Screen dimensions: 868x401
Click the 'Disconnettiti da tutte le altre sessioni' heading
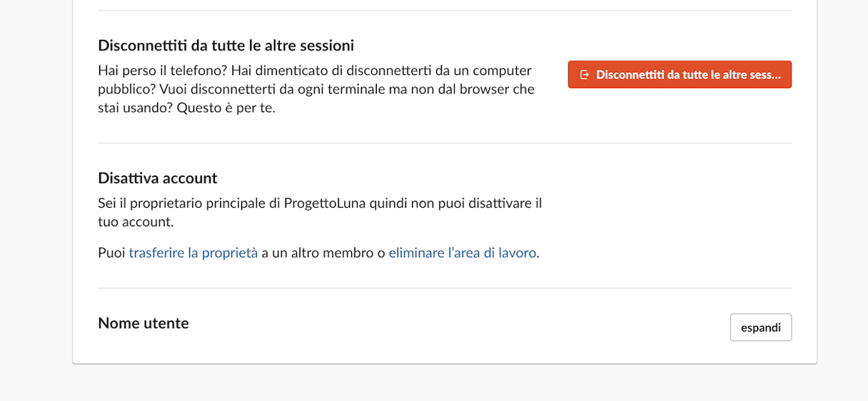click(x=226, y=46)
